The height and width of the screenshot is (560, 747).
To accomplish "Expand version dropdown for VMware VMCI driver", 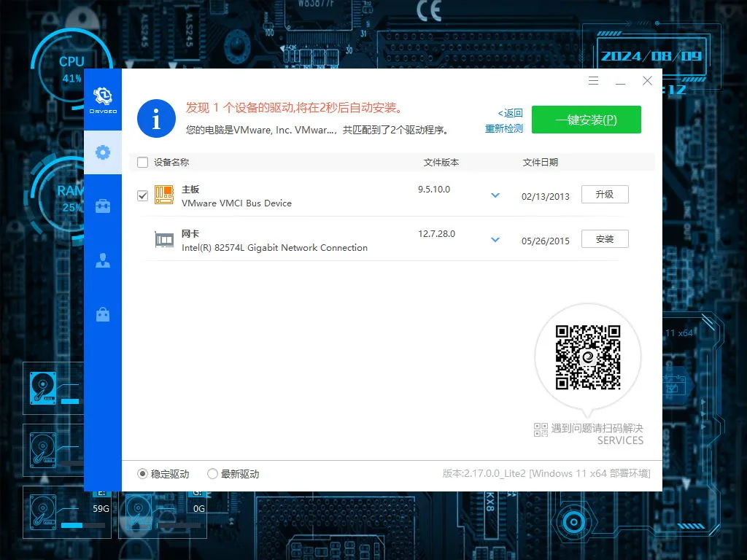I will (x=495, y=195).
